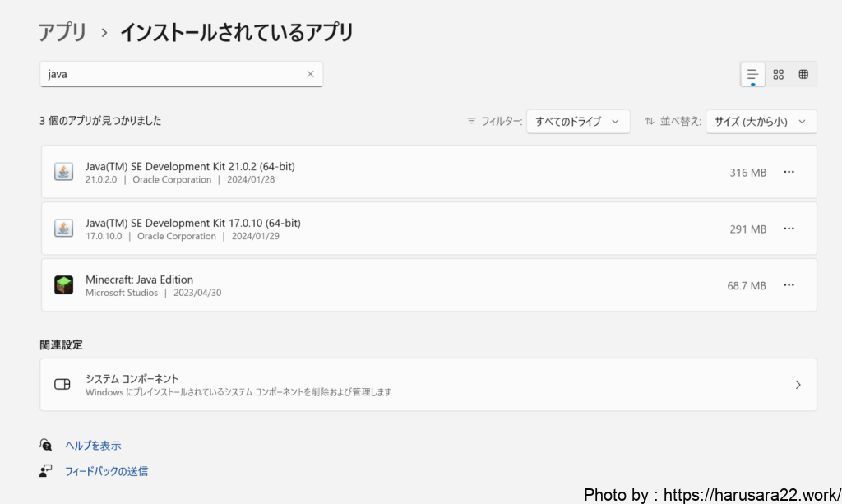Open more options for Java SE Development Kit 21.0.2

click(x=789, y=172)
